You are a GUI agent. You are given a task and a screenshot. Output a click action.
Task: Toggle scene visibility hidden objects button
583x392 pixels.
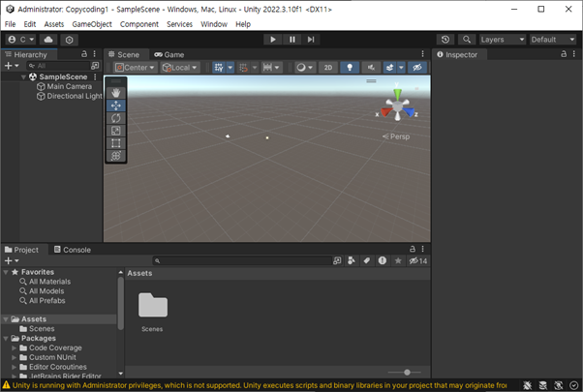point(417,68)
